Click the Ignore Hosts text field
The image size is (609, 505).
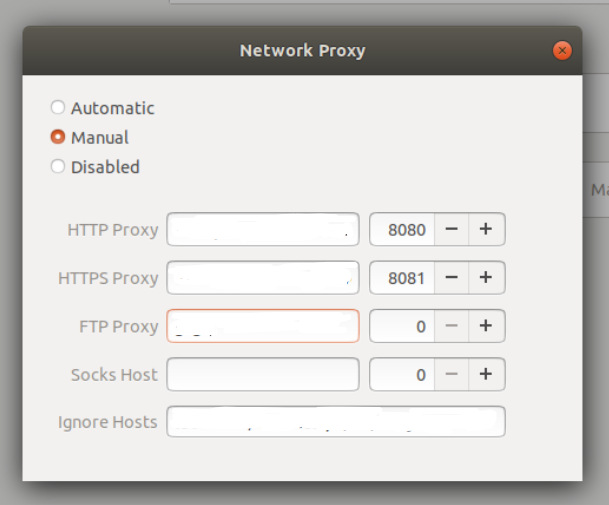tap(335, 422)
